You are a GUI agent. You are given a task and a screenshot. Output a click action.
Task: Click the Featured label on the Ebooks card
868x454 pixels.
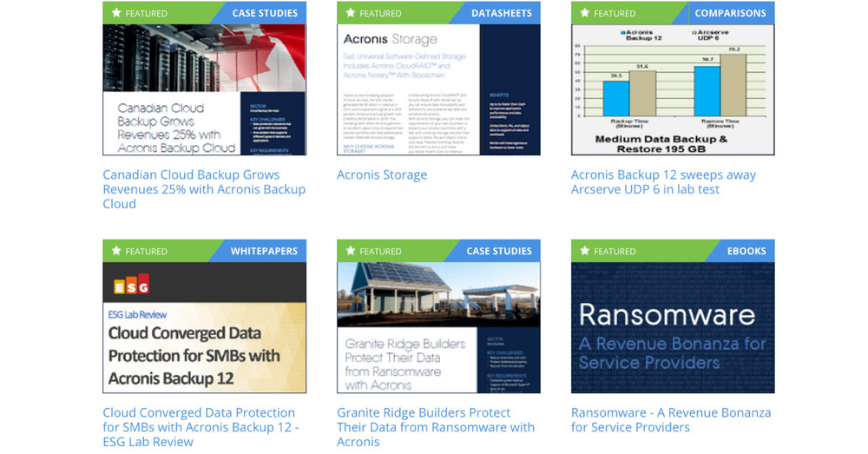tap(615, 252)
